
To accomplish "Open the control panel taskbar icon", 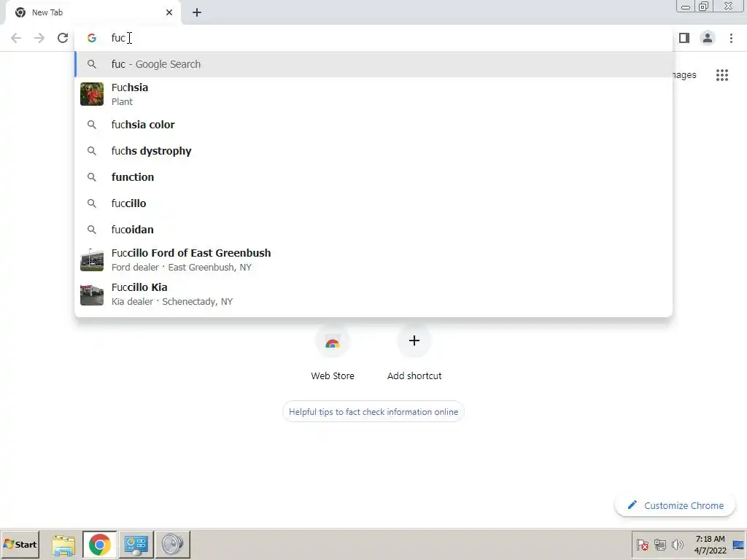I will click(136, 545).
